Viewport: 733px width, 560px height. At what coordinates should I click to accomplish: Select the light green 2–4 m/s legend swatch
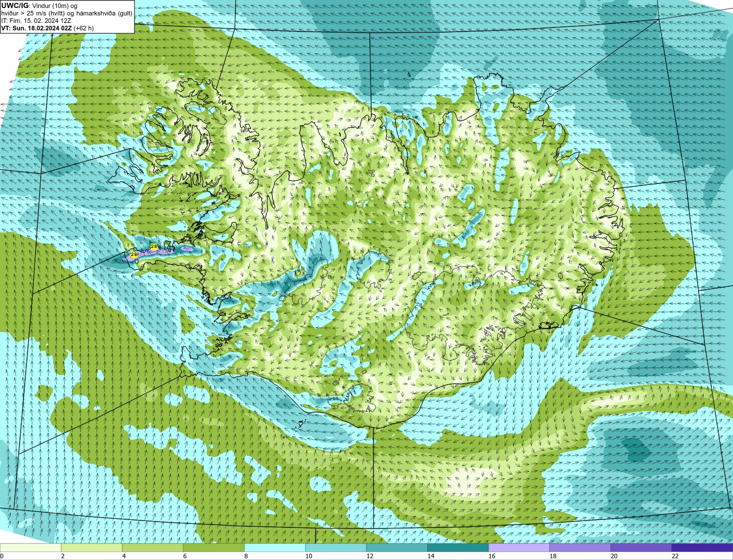[x=92, y=547]
